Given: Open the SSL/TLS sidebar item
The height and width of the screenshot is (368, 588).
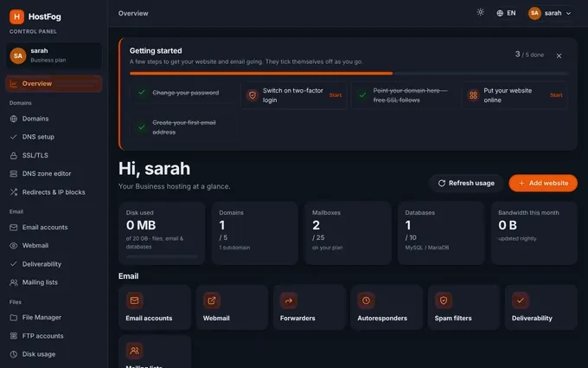Looking at the screenshot, I should click(x=54, y=155).
